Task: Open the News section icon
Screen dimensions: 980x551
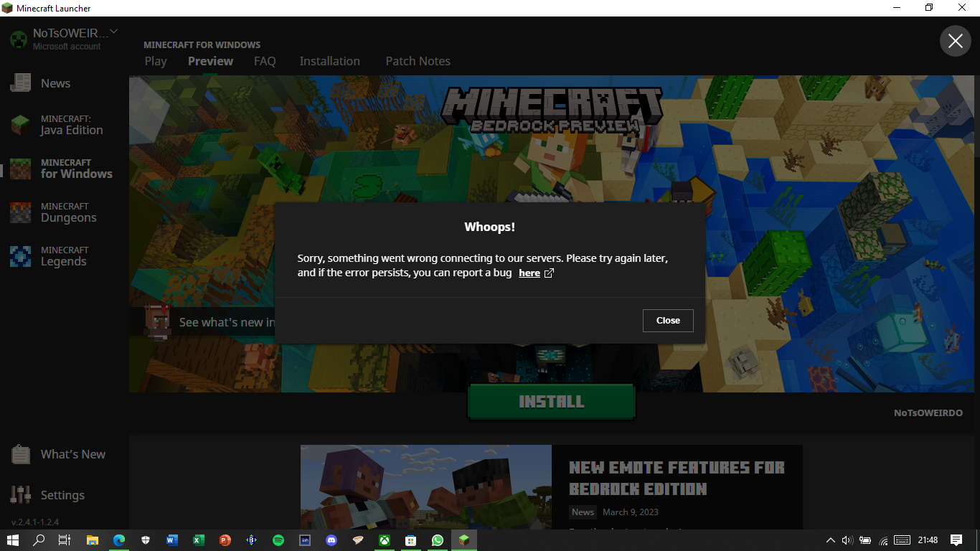Action: tap(20, 83)
